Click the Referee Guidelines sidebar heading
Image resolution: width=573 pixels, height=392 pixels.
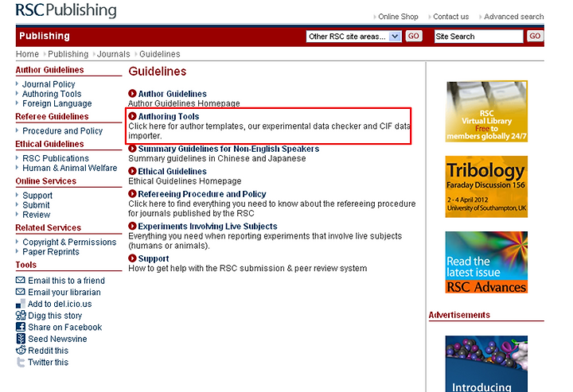tap(52, 116)
